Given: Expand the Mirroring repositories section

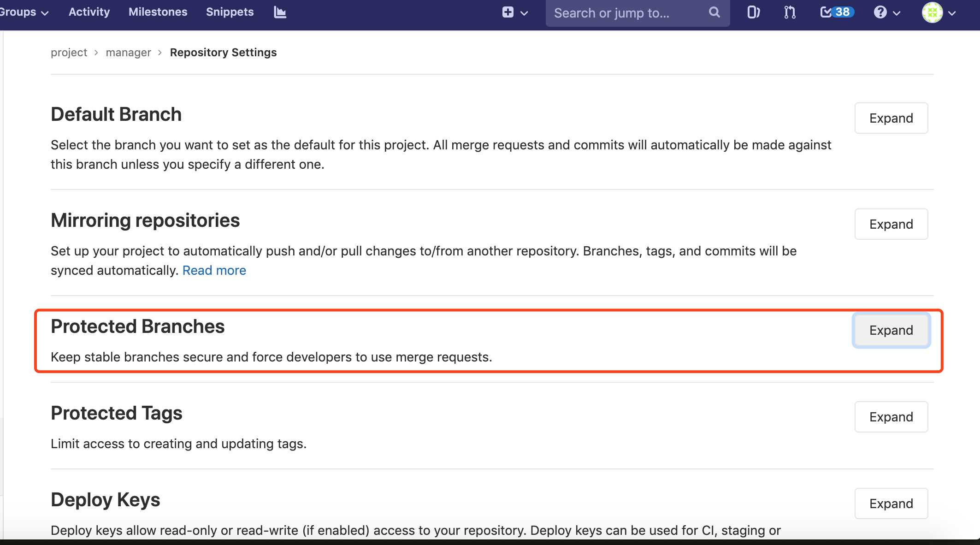Looking at the screenshot, I should click(891, 224).
